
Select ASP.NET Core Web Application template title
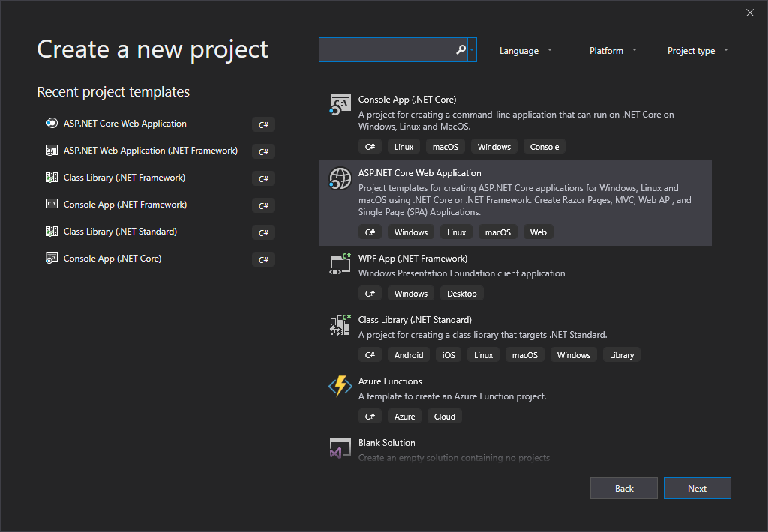pos(420,173)
